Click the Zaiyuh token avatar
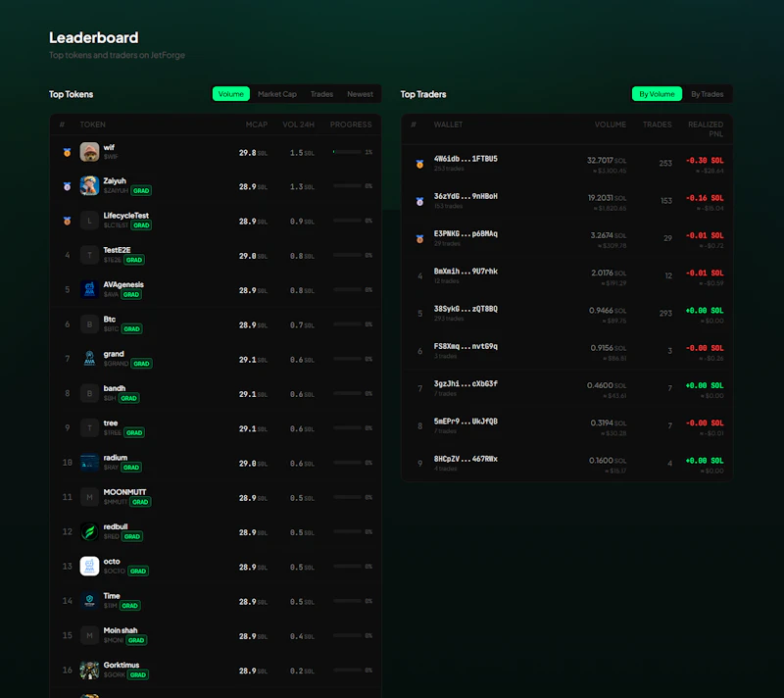 pos(89,186)
